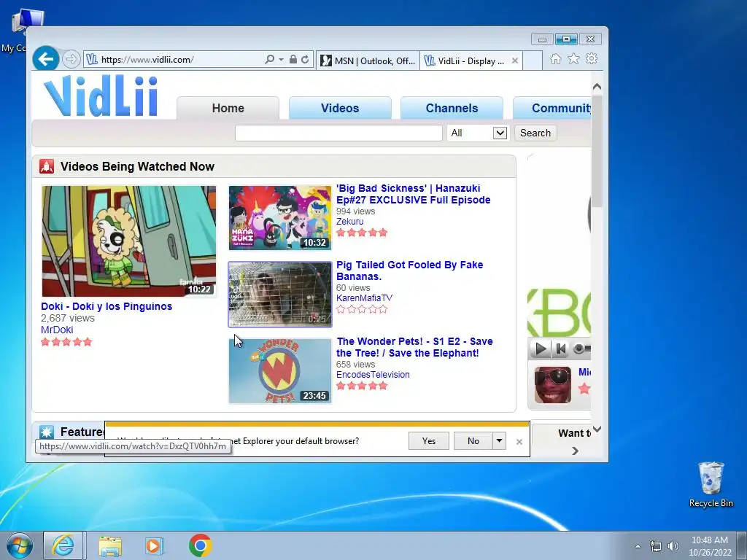Image resolution: width=747 pixels, height=560 pixels.
Task: Click star rating under MrDoki video
Action: point(66,342)
